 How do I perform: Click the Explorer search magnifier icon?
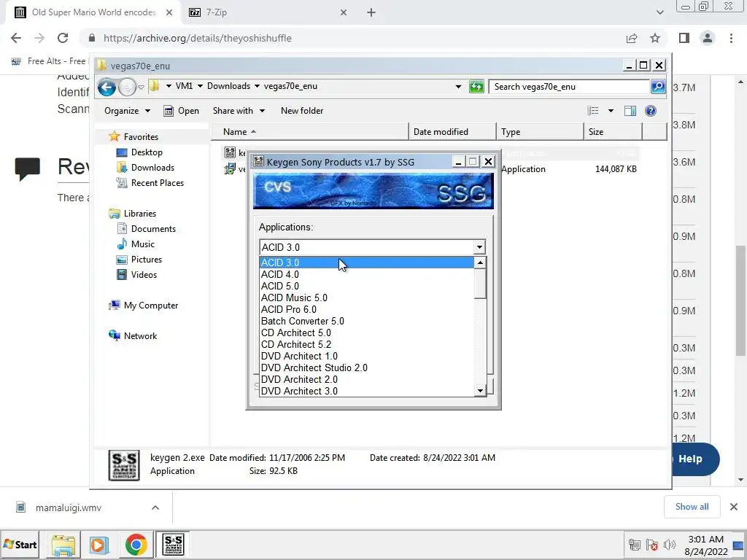pos(658,87)
